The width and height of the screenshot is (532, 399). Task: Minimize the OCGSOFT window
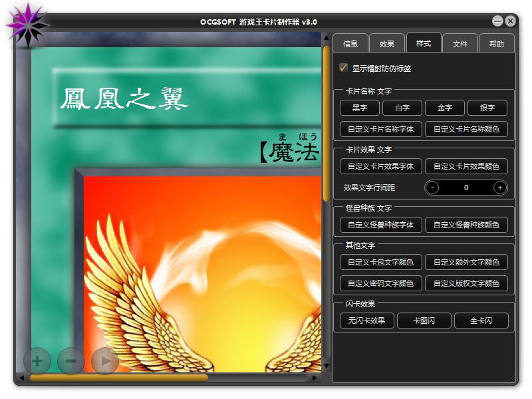coord(497,21)
